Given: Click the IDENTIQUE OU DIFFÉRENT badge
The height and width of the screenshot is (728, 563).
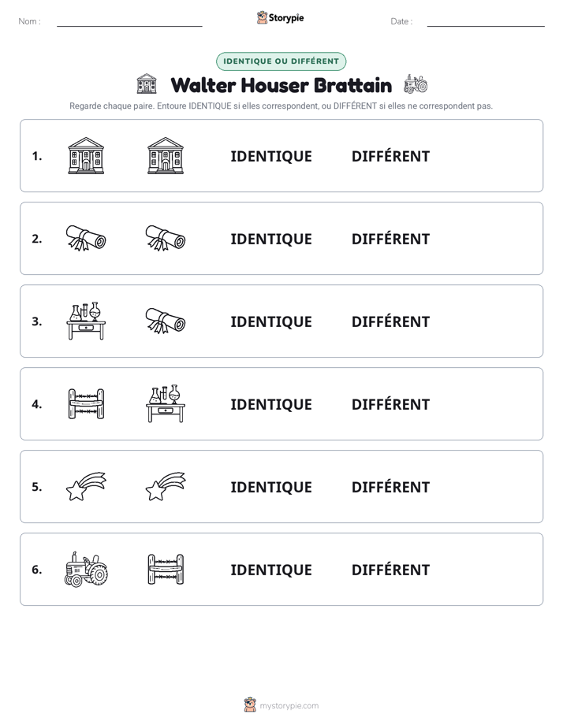Looking at the screenshot, I should point(281,61).
